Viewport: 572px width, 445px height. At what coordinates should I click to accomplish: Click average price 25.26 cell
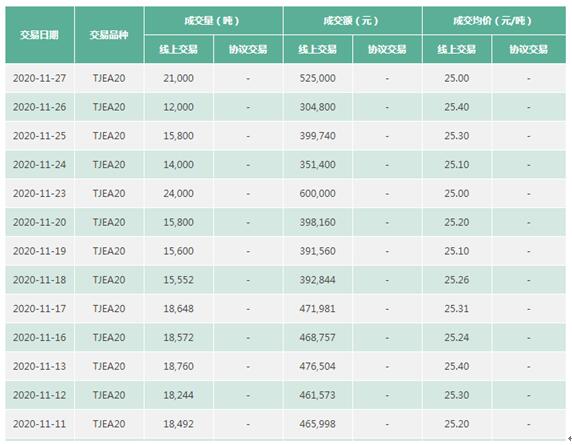tap(457, 280)
